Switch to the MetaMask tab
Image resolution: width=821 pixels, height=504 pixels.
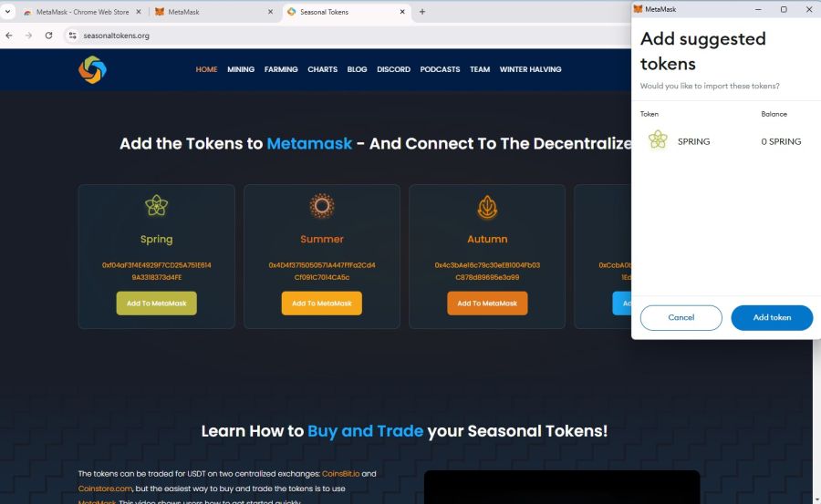(x=213, y=12)
